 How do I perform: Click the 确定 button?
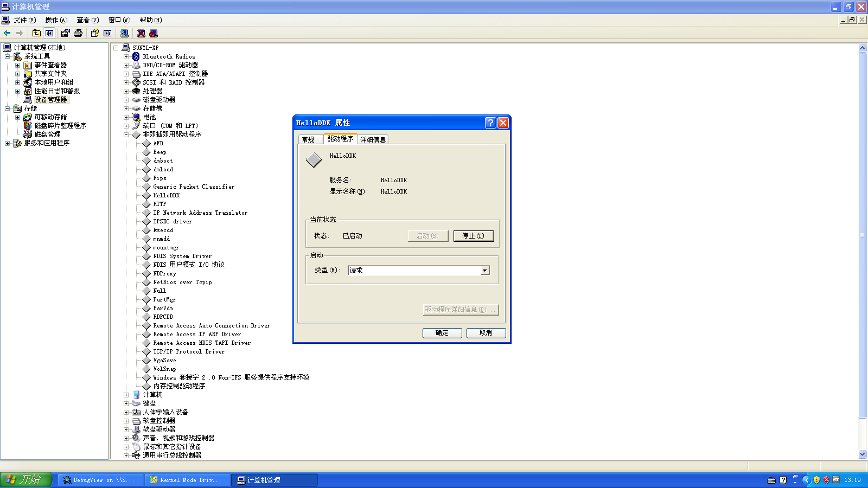coord(442,333)
